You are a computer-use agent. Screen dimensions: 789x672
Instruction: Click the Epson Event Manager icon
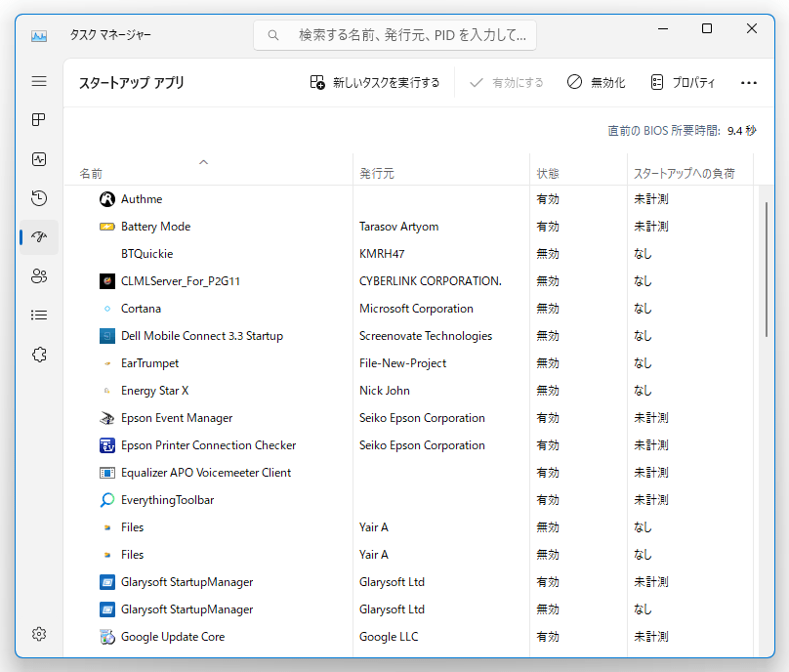click(107, 418)
